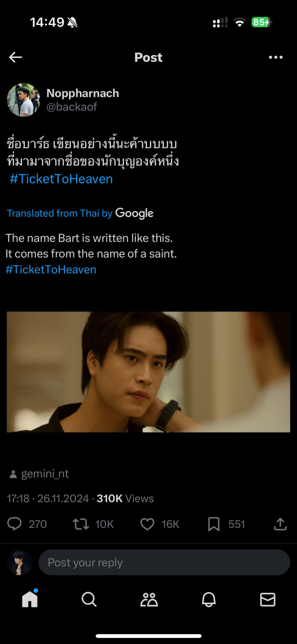Tap the share upload icon
This screenshot has width=297, height=644.
[x=280, y=524]
